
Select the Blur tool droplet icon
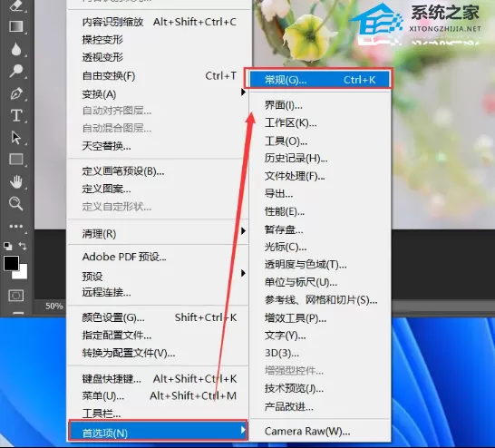click(16, 49)
